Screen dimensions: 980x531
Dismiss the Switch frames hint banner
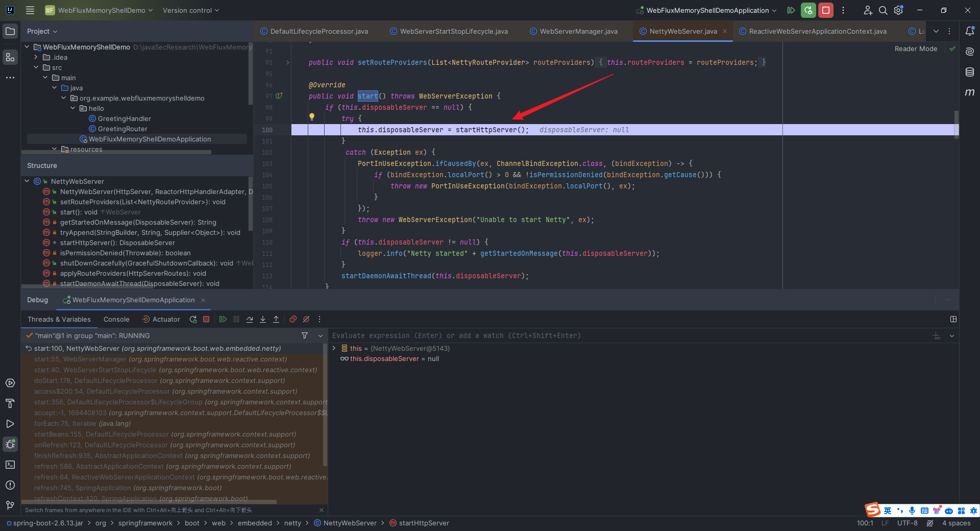pyautogui.click(x=321, y=510)
